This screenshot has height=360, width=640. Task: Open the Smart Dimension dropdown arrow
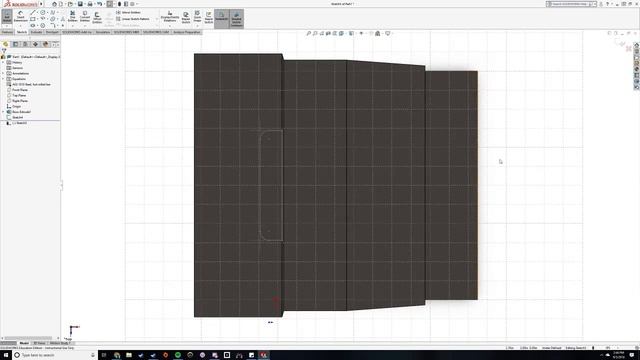(20, 26)
